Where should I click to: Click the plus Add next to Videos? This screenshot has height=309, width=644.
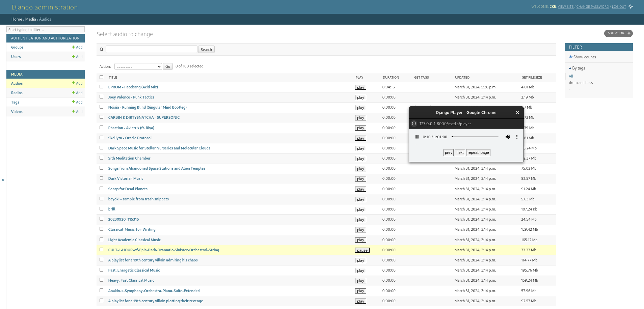77,112
